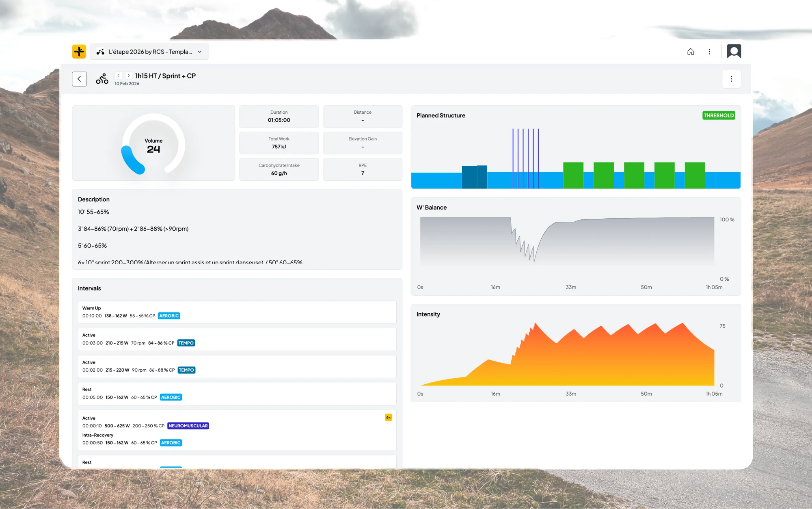This screenshot has height=509, width=812.
Task: Open workout options three-dot button
Action: (731, 79)
